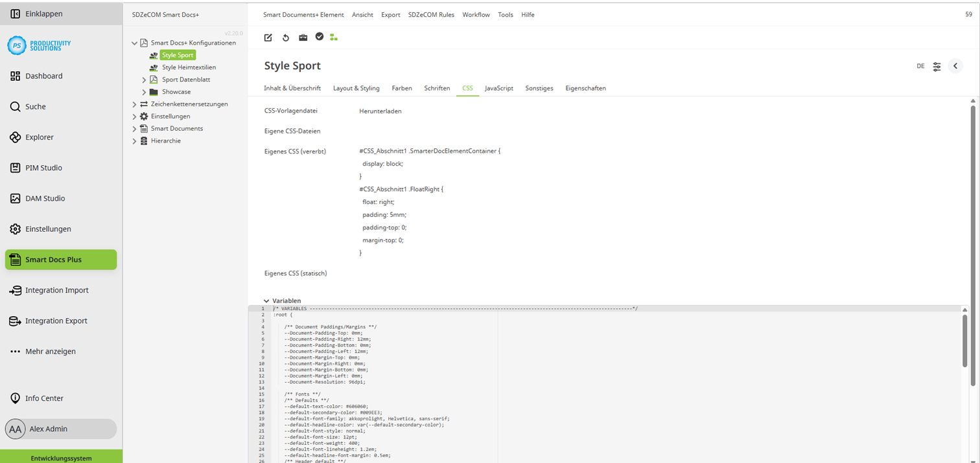Collapse Smart Docs+ Konfigurationen tree node
Viewport: 980px width, 463px height.
pyautogui.click(x=135, y=43)
